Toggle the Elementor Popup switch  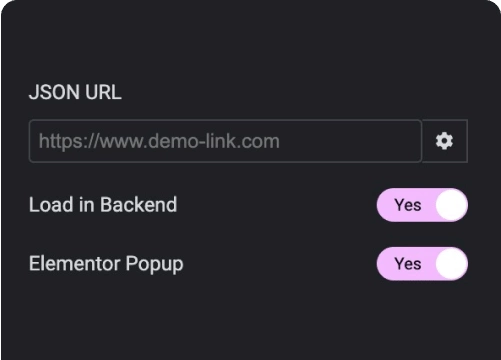click(422, 264)
